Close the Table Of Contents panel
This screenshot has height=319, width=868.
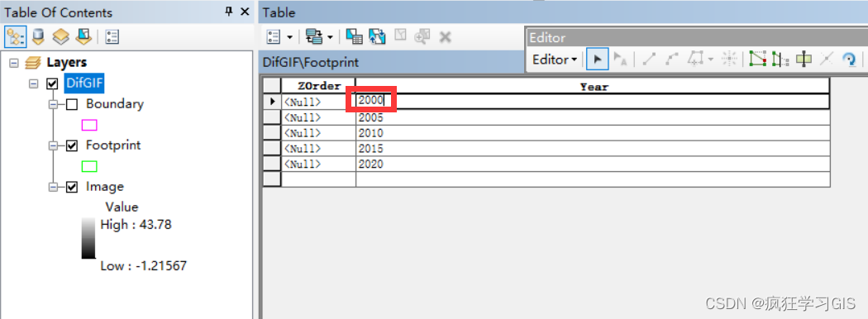click(x=245, y=12)
